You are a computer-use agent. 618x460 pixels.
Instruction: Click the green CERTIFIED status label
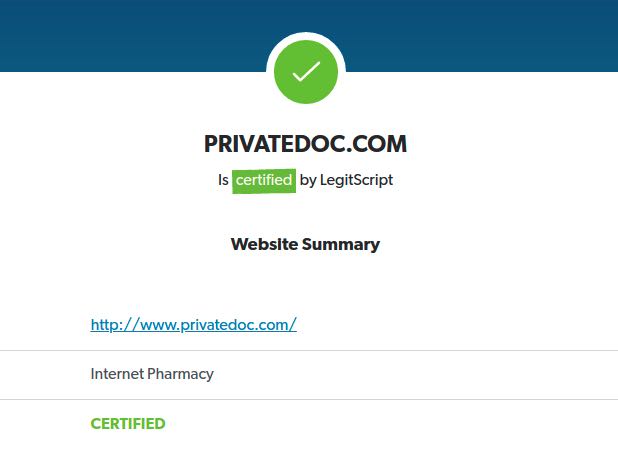pyautogui.click(x=128, y=424)
